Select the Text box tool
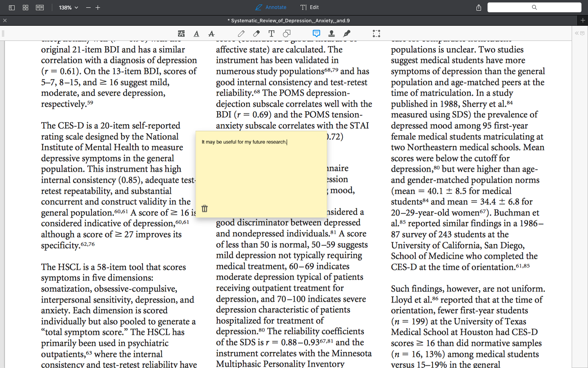 point(272,34)
